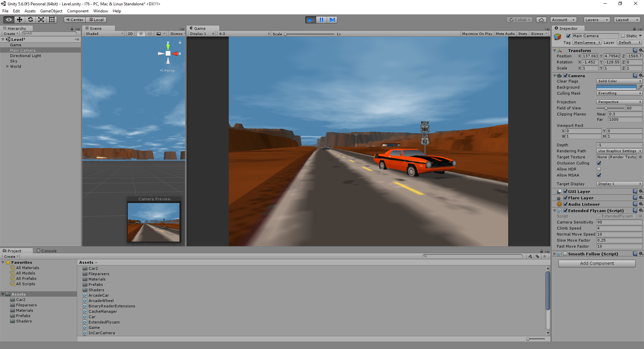The image size is (644, 349).
Task: Open the Shaded draw mode dropdown
Action: click(104, 34)
